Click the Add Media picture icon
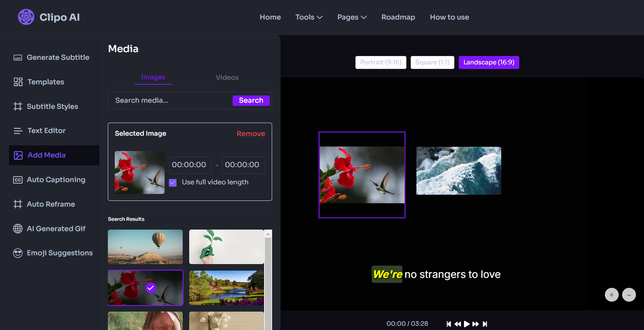 (x=18, y=155)
